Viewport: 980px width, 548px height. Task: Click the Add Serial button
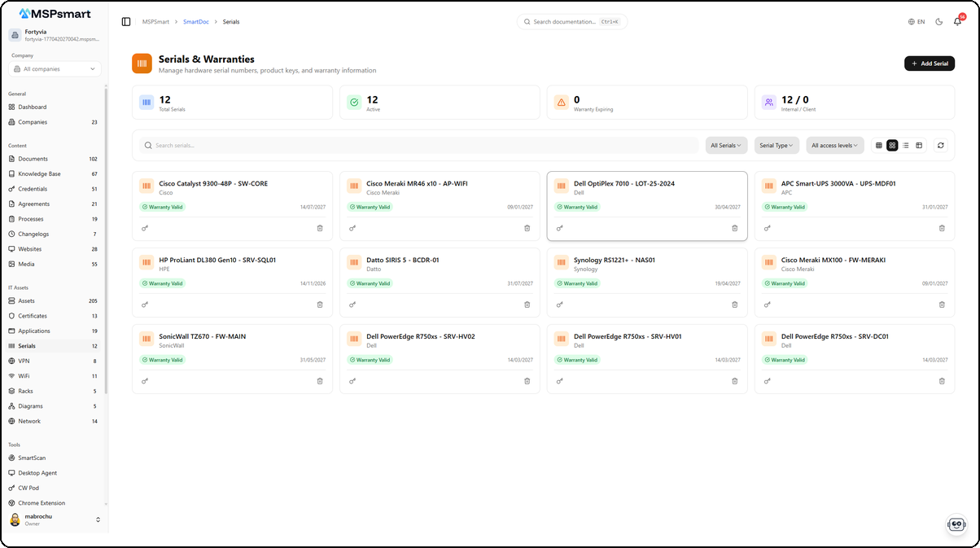click(x=929, y=64)
